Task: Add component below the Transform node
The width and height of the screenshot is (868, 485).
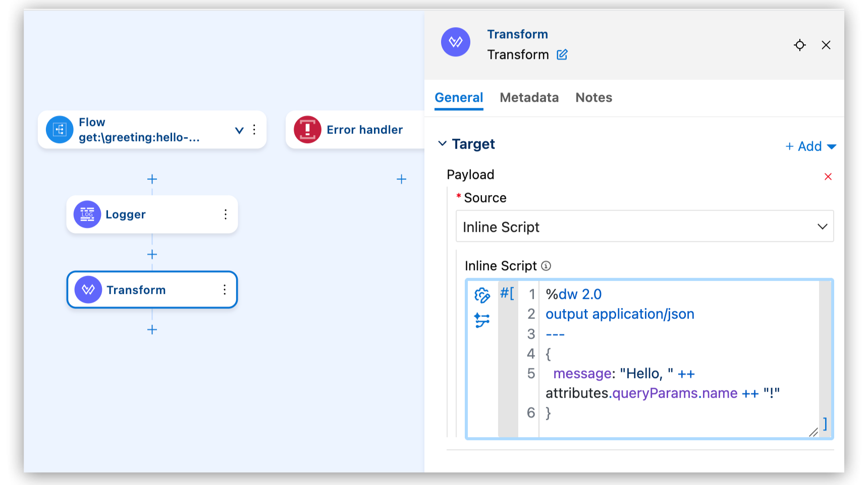Action: (152, 330)
